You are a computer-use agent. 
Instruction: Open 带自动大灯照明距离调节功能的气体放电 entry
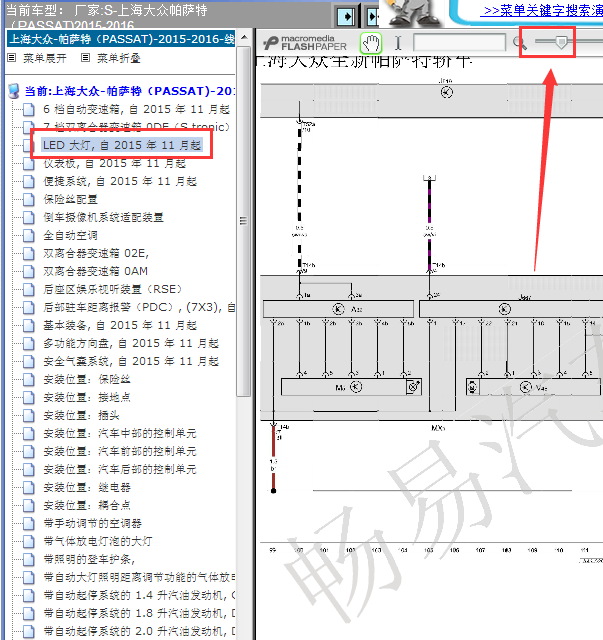pos(139,577)
